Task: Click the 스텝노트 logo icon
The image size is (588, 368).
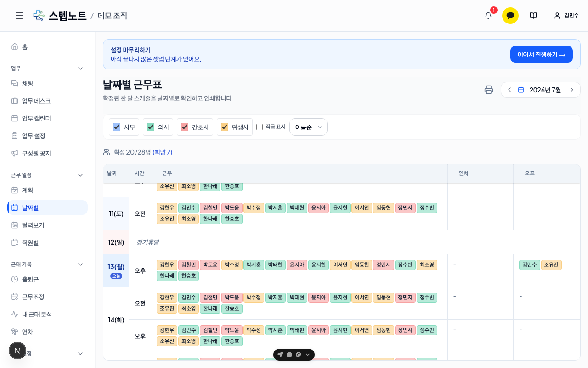Action: 39,16
